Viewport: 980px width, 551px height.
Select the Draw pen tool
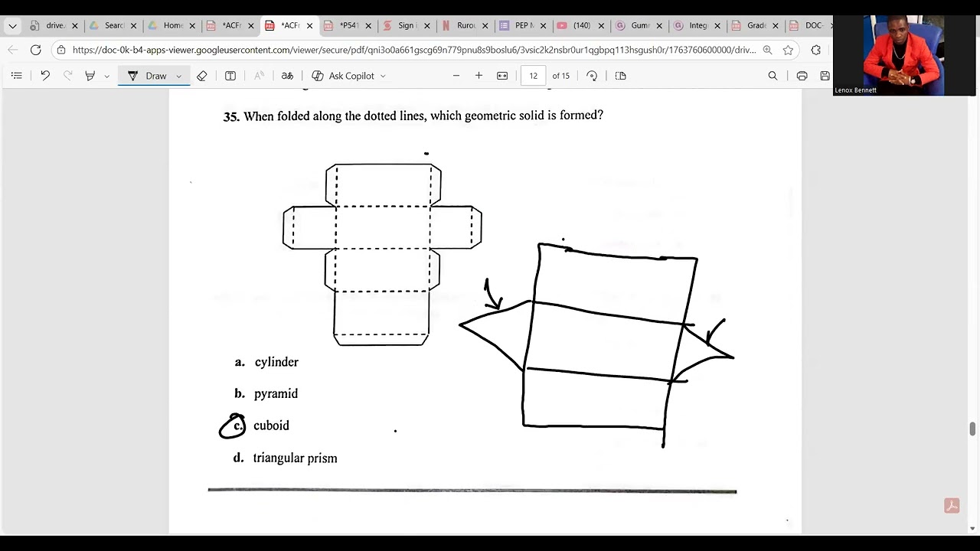click(147, 76)
